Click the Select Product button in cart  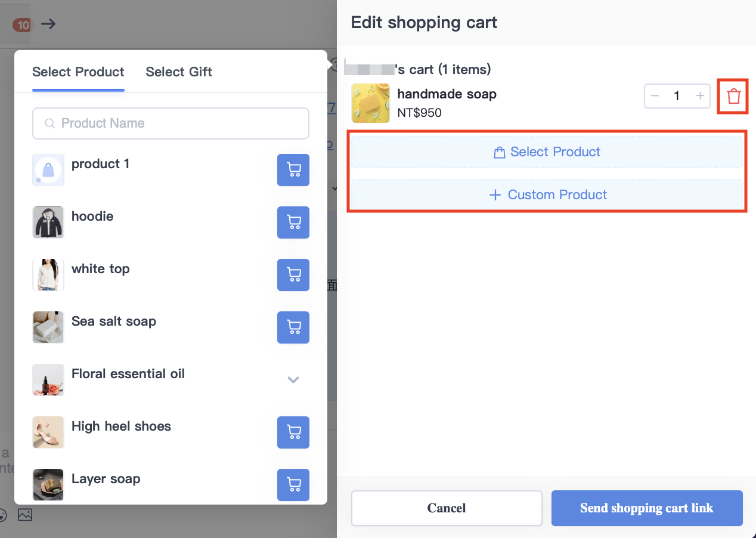click(x=547, y=152)
